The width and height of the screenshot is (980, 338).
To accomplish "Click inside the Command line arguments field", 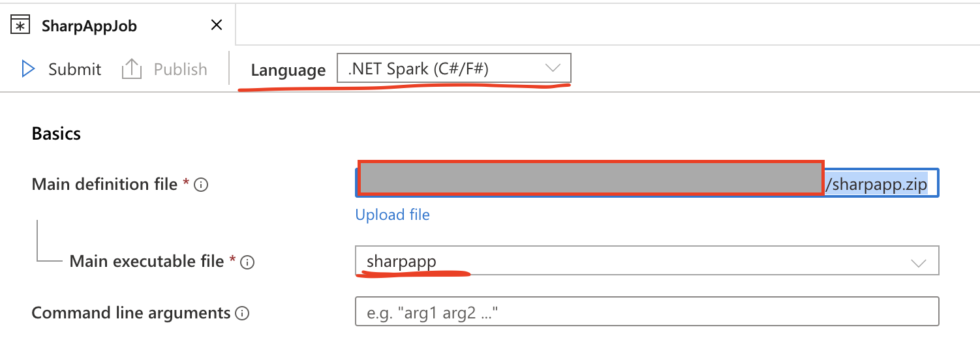I will [x=647, y=312].
